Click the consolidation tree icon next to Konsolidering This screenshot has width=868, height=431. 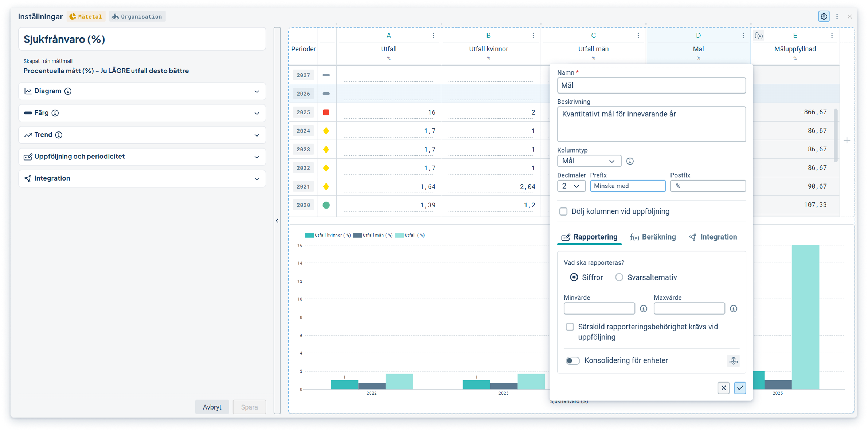[733, 360]
